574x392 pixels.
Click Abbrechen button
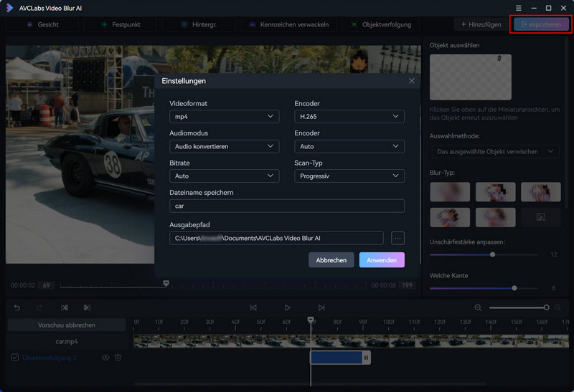pos(331,260)
